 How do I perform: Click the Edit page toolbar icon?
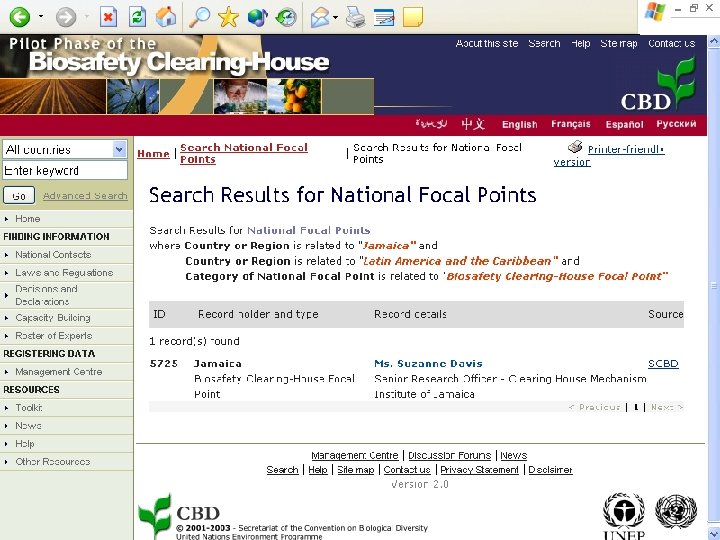click(384, 17)
